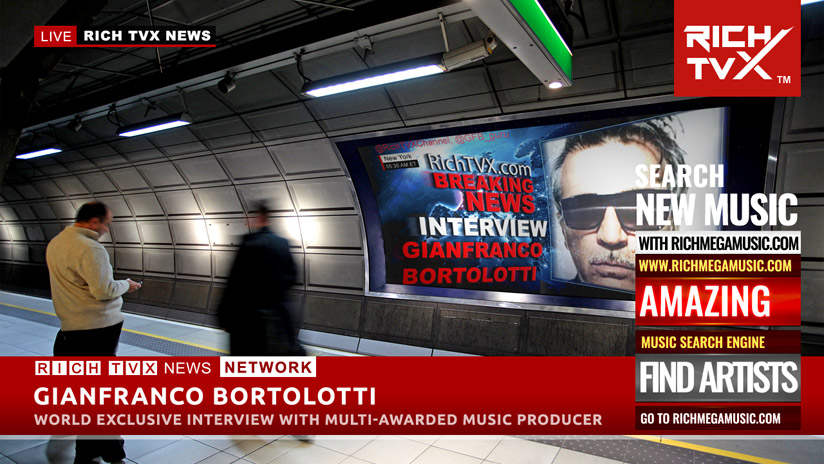Click the TM trademark symbol beside the logo
This screenshot has height=464, width=824.
783,79
